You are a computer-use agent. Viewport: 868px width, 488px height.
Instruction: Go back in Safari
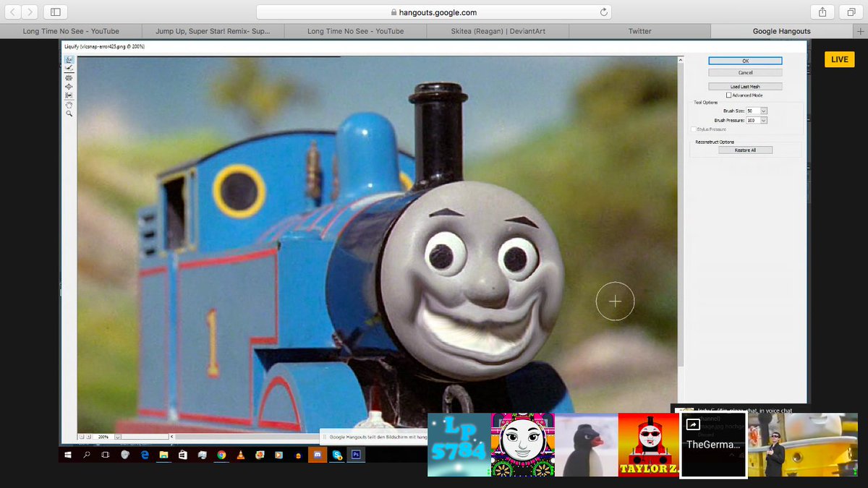click(14, 12)
